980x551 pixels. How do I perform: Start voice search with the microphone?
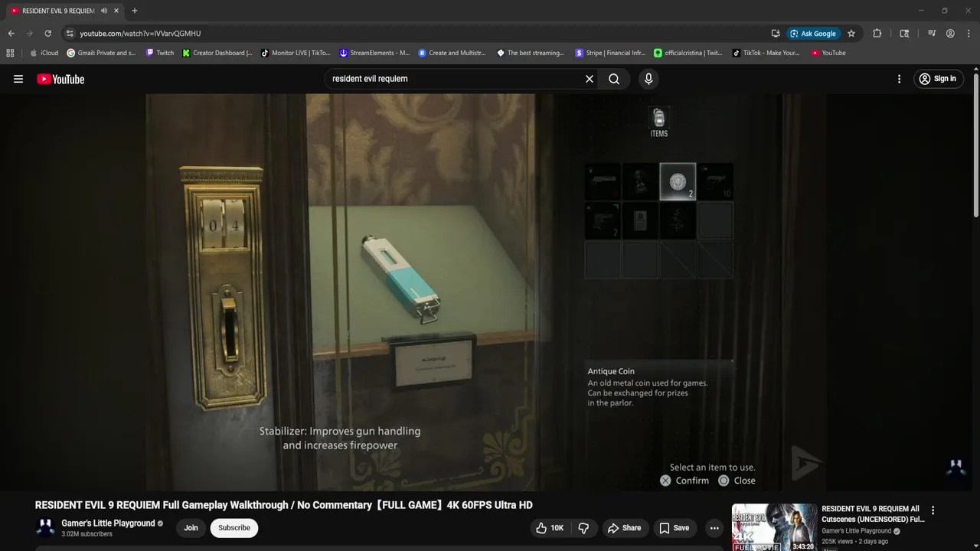pyautogui.click(x=648, y=79)
